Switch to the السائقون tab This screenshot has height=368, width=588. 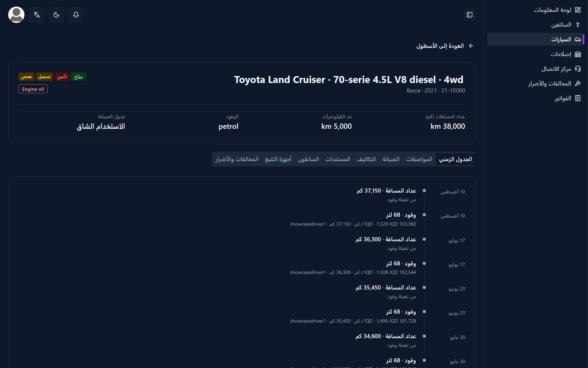tap(308, 159)
